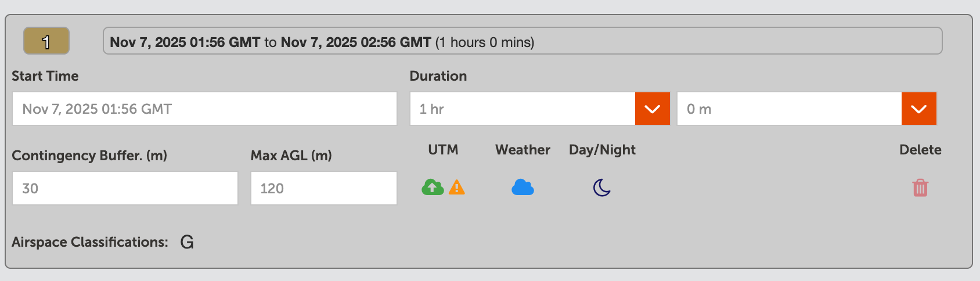Click the Day/Night moon icon
Image resolution: width=980 pixels, height=281 pixels.
pyautogui.click(x=602, y=188)
